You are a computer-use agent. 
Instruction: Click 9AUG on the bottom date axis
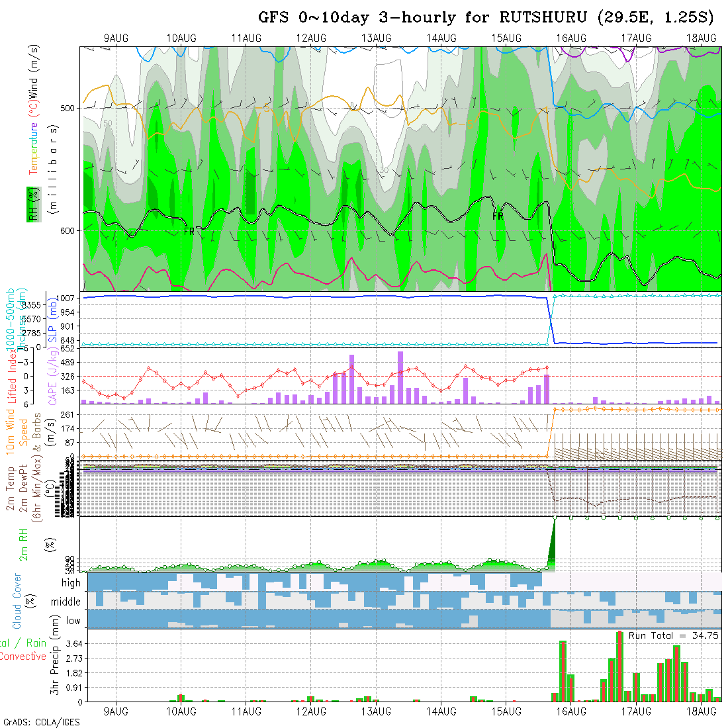116,711
